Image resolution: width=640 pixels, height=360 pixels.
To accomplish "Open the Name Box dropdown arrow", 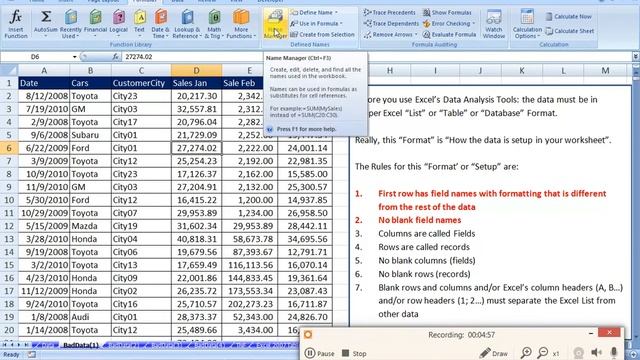I will tap(74, 57).
